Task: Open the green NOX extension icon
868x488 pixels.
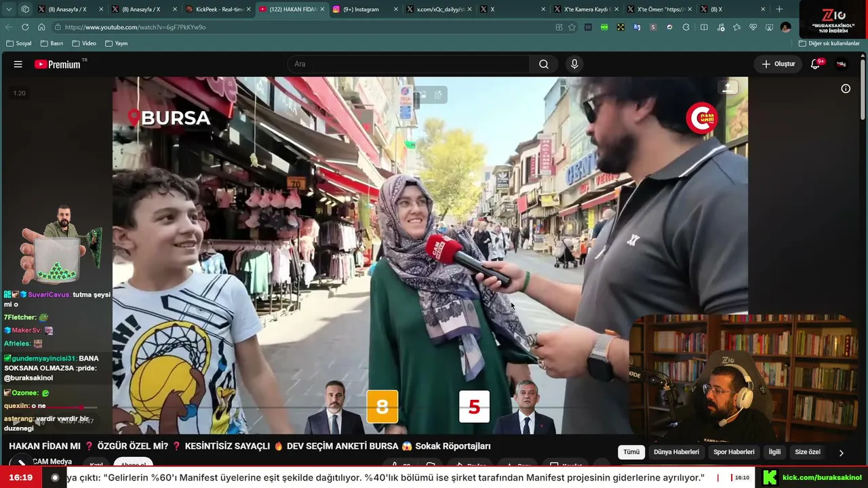Action: coord(604,27)
